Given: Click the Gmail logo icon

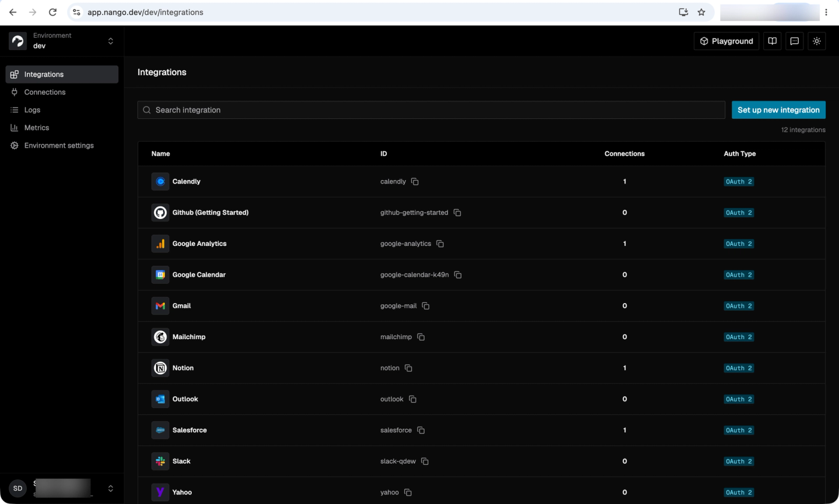Looking at the screenshot, I should [x=160, y=306].
